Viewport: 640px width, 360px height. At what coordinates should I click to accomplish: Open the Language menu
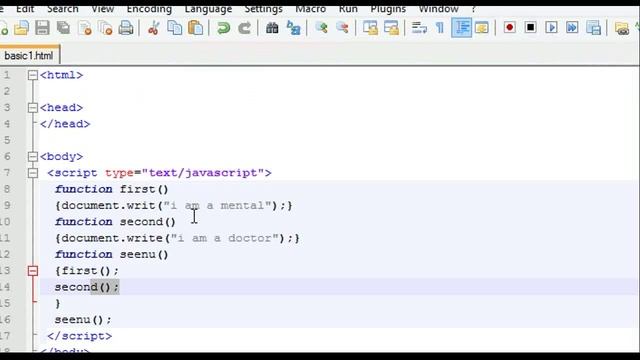coord(208,9)
